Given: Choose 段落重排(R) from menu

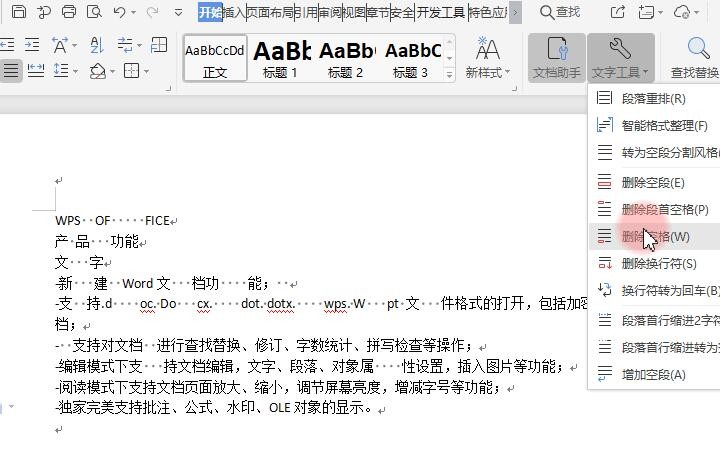Looking at the screenshot, I should pyautogui.click(x=654, y=98).
